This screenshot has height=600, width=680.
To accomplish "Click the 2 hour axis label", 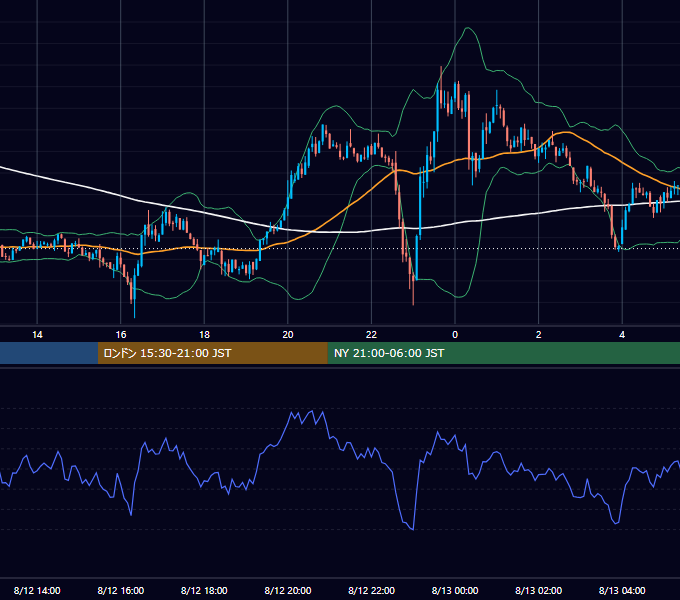I will click(x=539, y=335).
